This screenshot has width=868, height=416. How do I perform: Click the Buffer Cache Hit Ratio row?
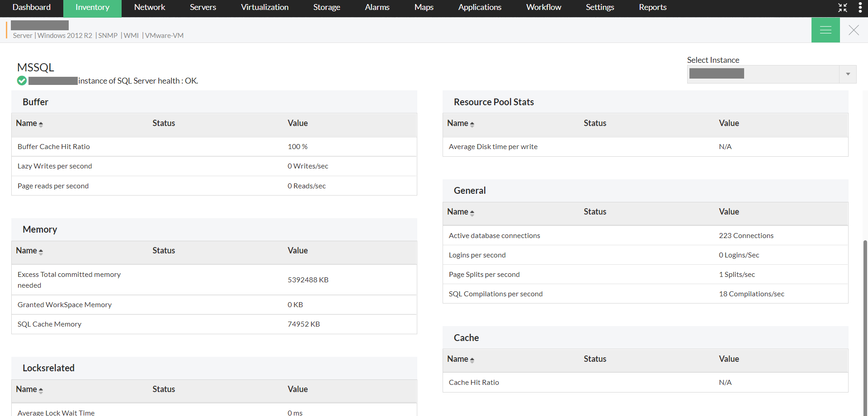point(54,147)
